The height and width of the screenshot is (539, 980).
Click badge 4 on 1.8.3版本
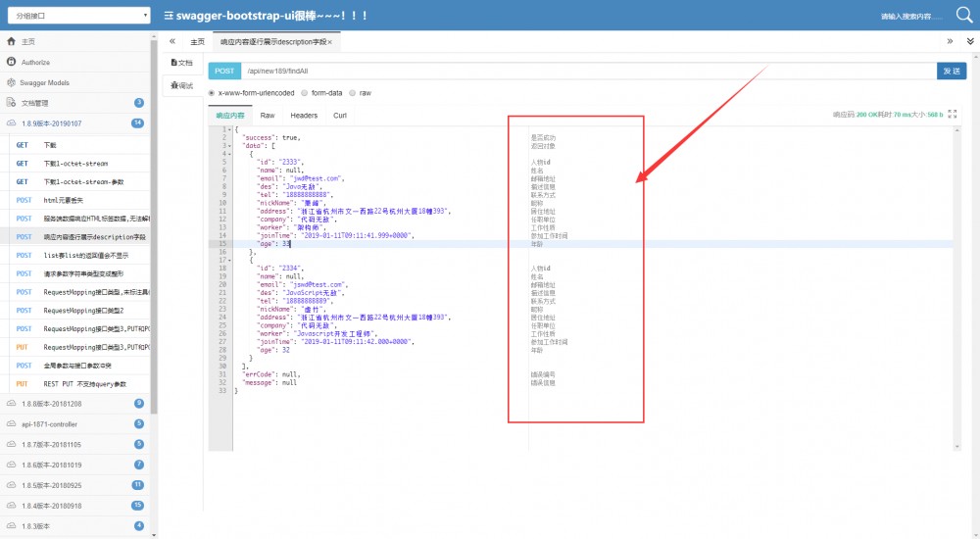pyautogui.click(x=139, y=526)
